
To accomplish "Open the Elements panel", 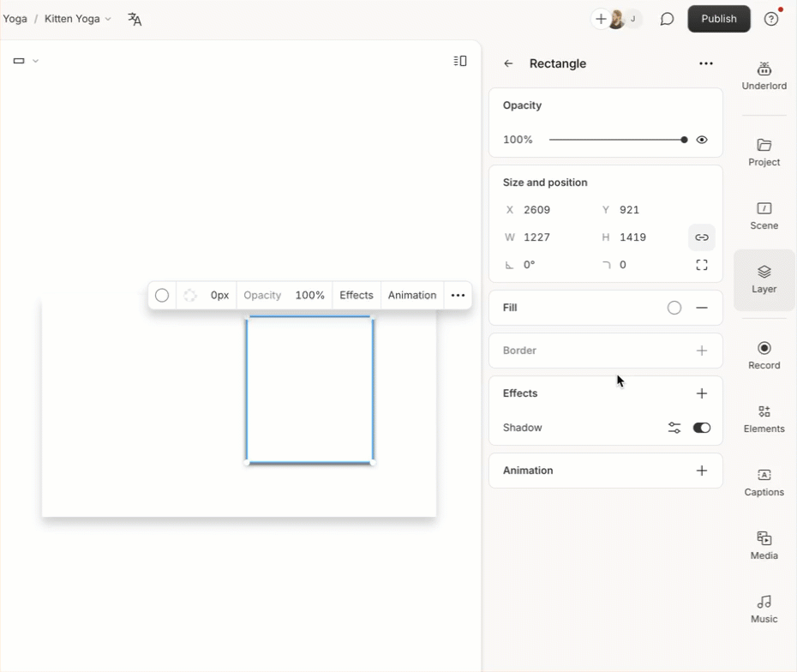I will tap(764, 419).
